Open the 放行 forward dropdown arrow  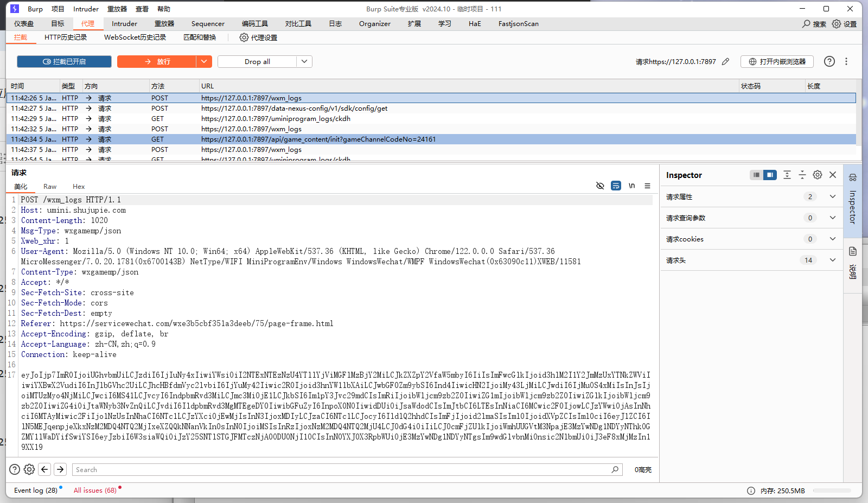[x=204, y=62]
